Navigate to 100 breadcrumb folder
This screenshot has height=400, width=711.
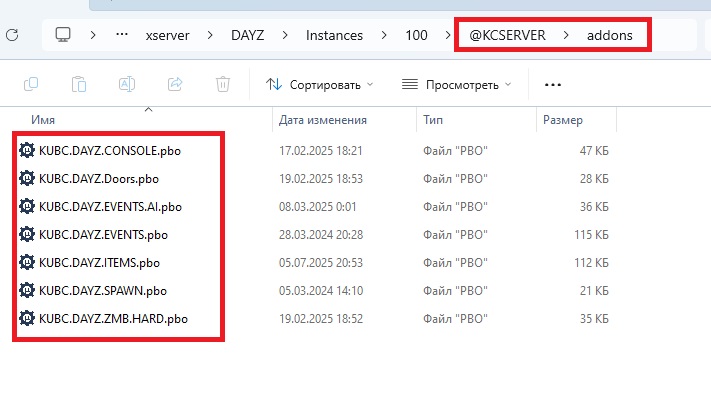(x=416, y=35)
